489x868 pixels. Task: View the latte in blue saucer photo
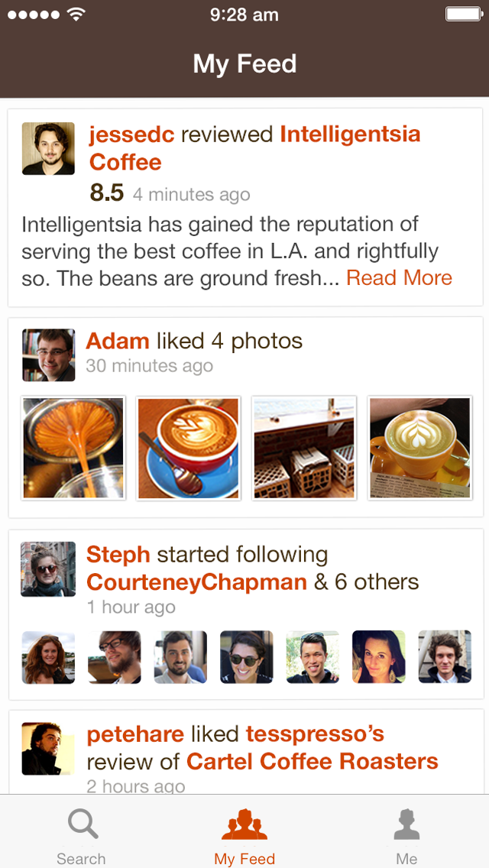(189, 448)
